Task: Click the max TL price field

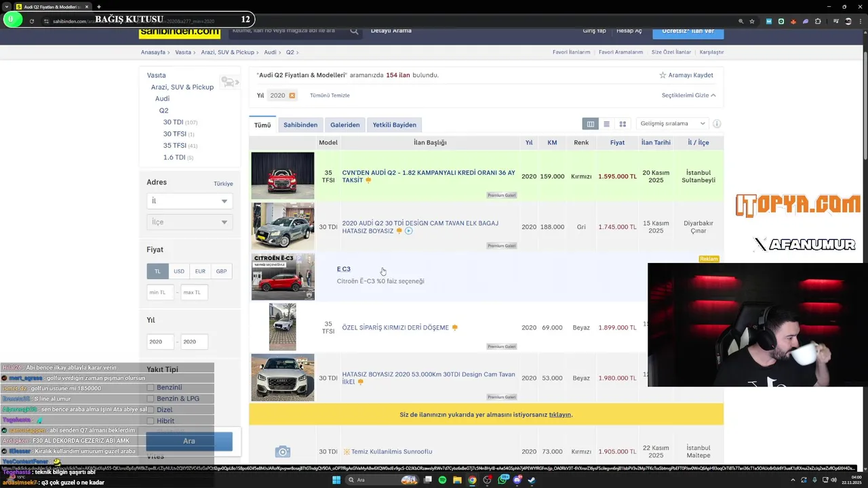Action: 195,293
